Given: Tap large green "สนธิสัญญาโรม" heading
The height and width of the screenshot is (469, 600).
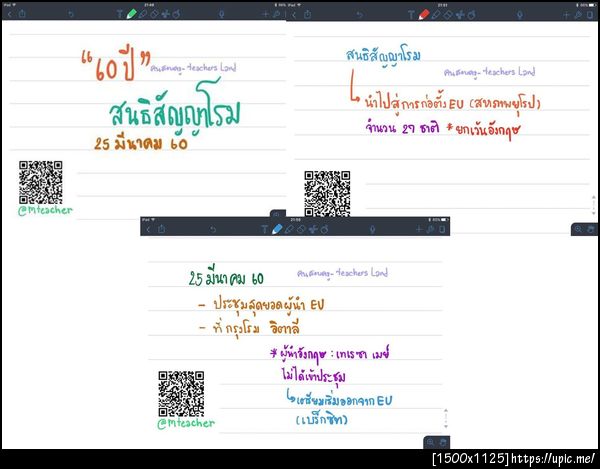Looking at the screenshot, I should click(x=174, y=109).
